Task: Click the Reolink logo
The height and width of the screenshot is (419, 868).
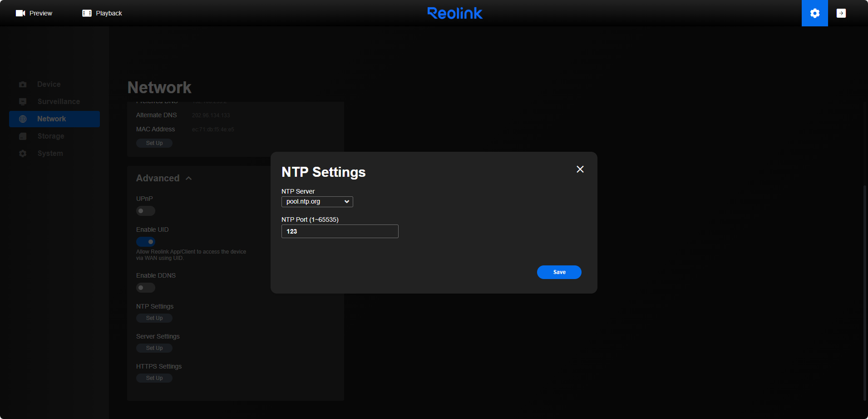Action: click(x=455, y=13)
